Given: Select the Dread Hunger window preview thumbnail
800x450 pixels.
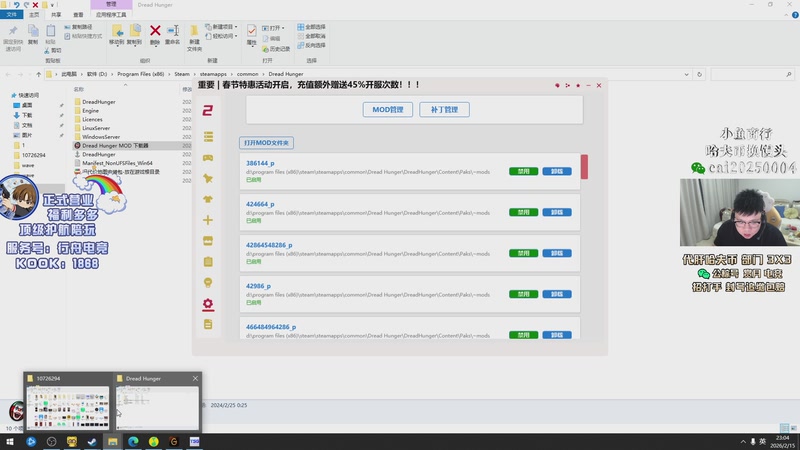Looking at the screenshot, I should click(157, 407).
